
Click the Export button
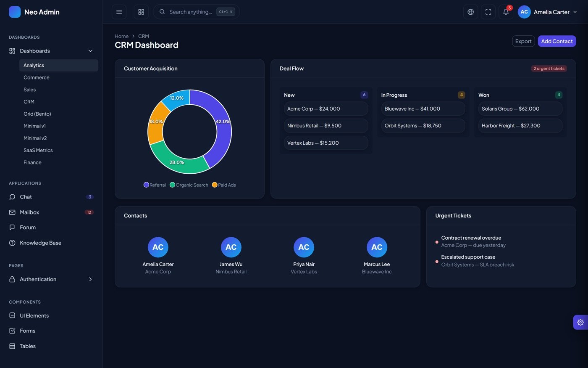pos(523,41)
